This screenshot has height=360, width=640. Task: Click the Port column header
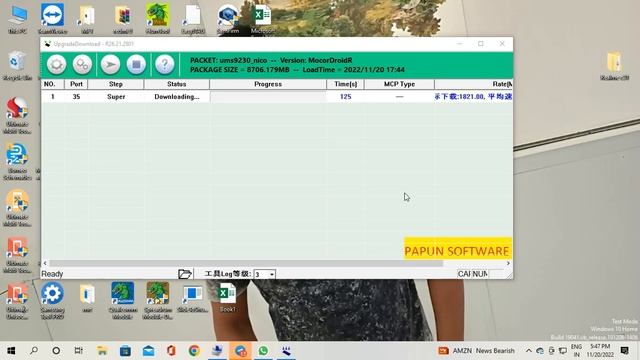tap(76, 84)
